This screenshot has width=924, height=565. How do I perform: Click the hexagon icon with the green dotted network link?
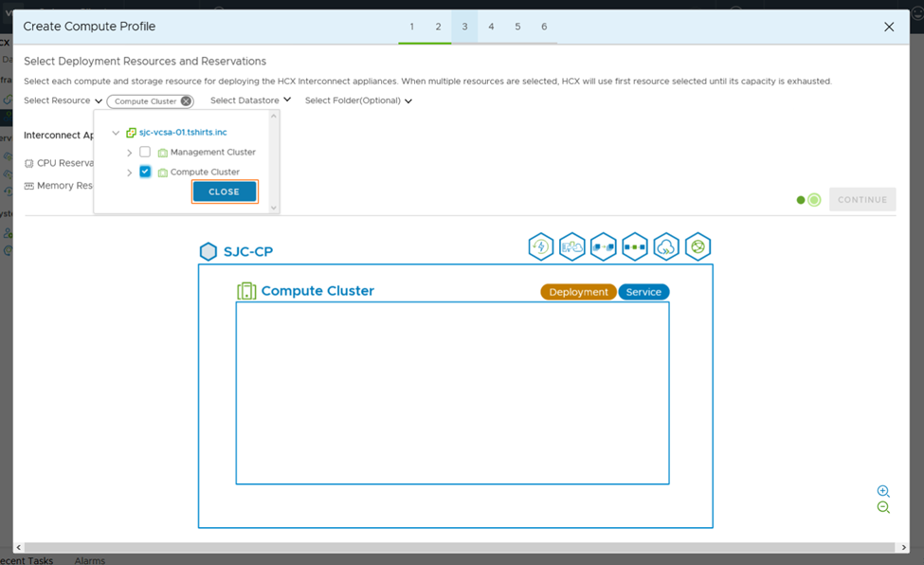[635, 246]
